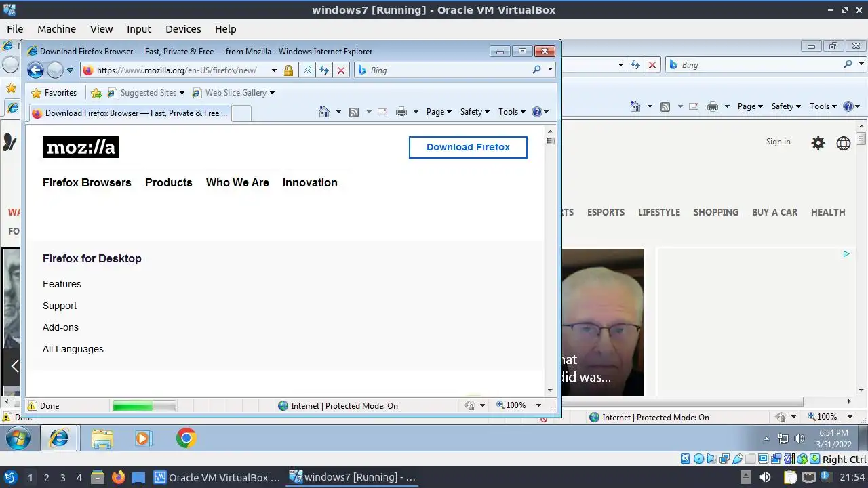Click the Mozilla logo
This screenshot has height=488, width=868.
click(x=81, y=147)
